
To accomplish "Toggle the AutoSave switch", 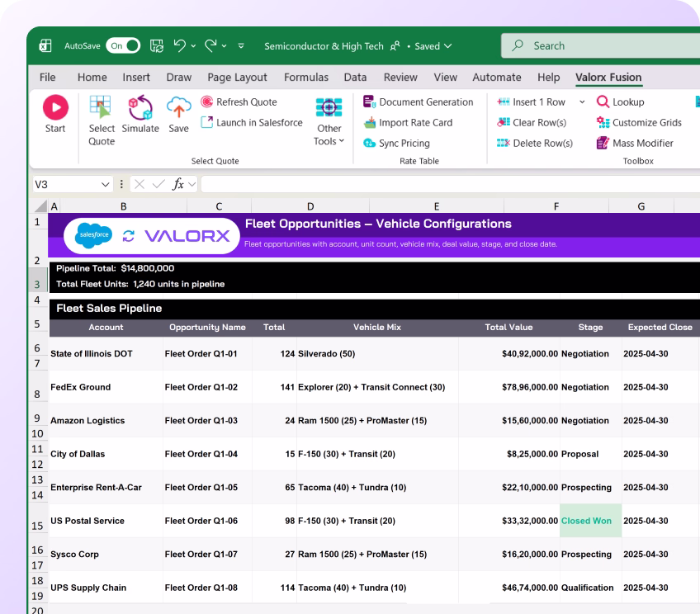I will tap(123, 45).
